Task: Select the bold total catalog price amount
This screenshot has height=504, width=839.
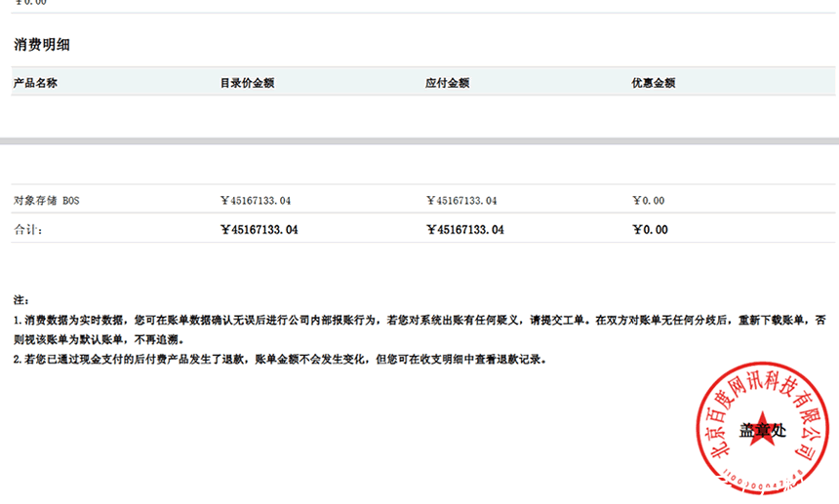Action: click(260, 230)
